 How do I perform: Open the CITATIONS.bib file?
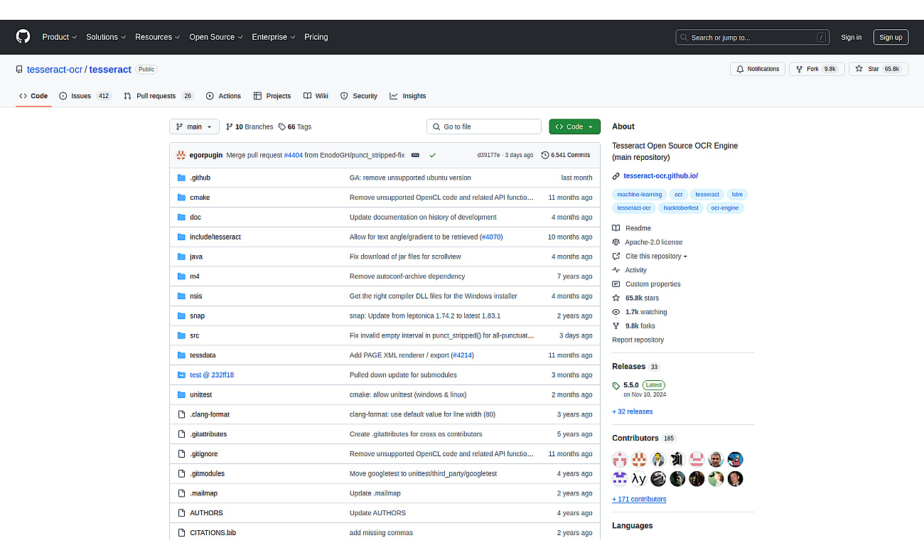213,533
